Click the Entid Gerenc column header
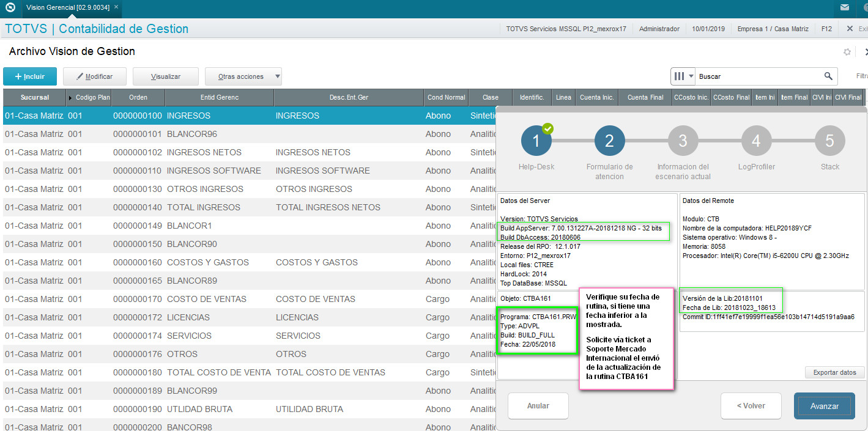Image resolution: width=868 pixels, height=431 pixels. pos(220,98)
